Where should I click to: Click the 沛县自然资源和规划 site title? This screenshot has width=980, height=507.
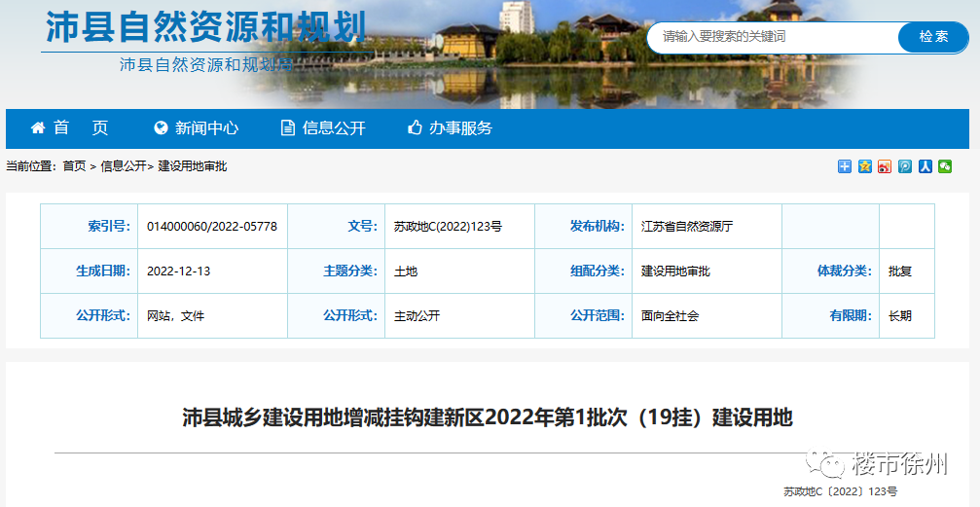205,27
